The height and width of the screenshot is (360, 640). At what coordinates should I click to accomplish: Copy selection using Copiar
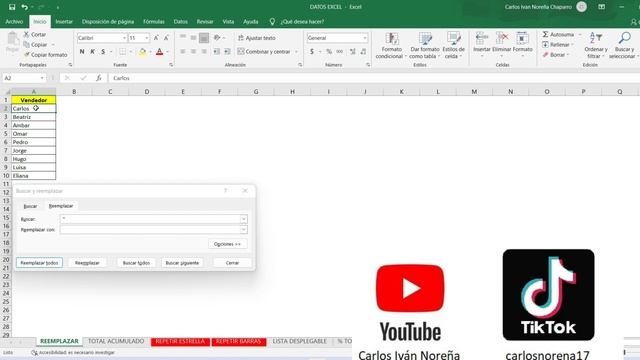(36, 44)
